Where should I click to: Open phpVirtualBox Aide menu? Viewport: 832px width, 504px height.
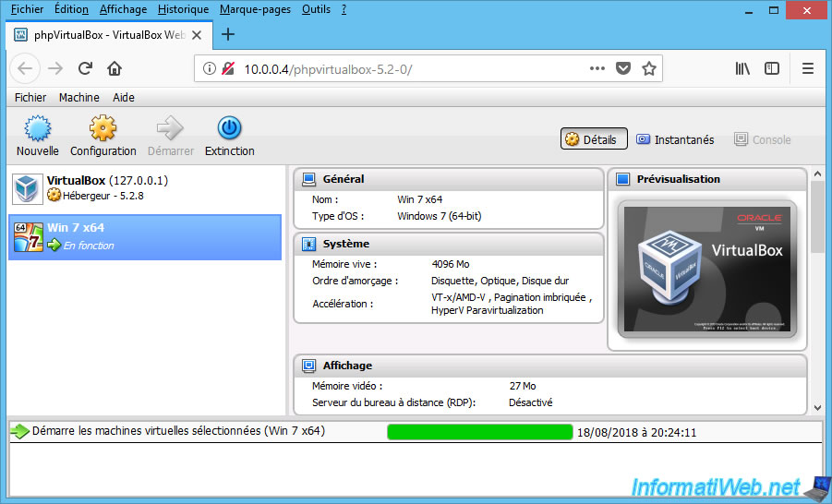click(x=124, y=98)
